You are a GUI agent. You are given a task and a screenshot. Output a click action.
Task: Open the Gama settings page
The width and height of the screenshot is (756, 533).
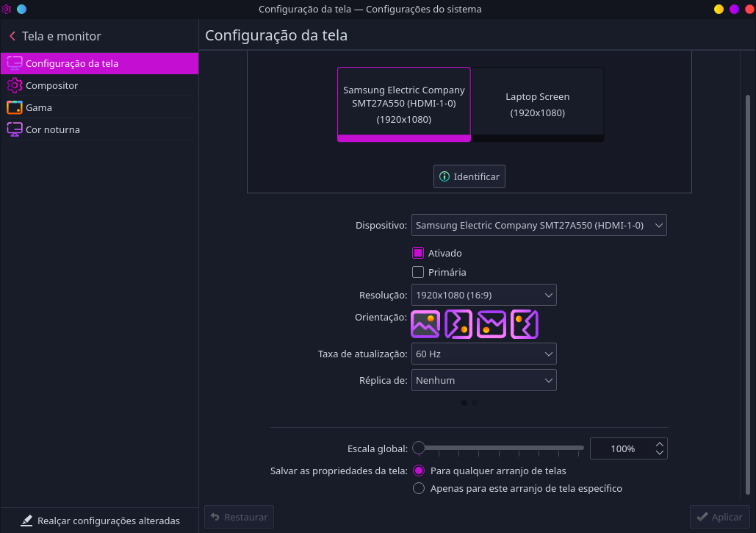pos(99,107)
